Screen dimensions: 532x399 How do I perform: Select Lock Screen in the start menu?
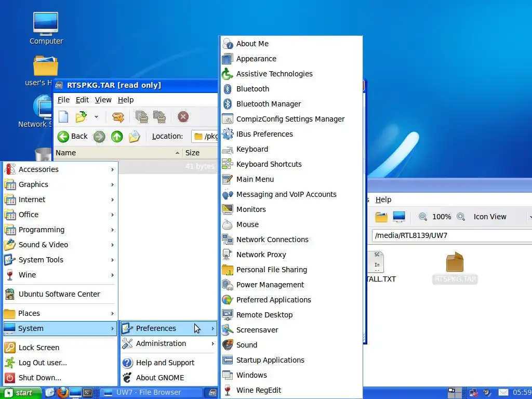tap(60, 348)
